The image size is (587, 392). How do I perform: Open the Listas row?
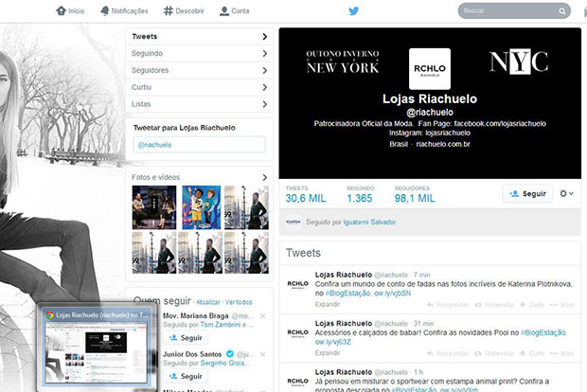tap(200, 104)
